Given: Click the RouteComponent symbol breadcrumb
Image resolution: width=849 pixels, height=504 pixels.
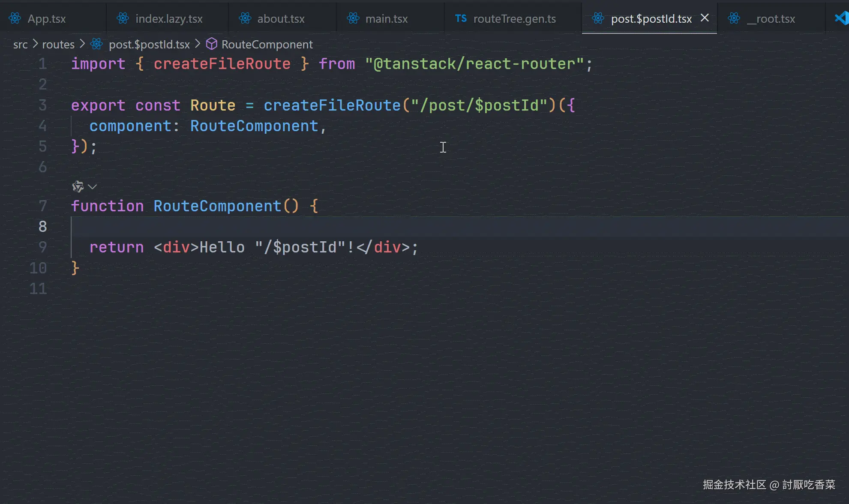Looking at the screenshot, I should (x=267, y=44).
